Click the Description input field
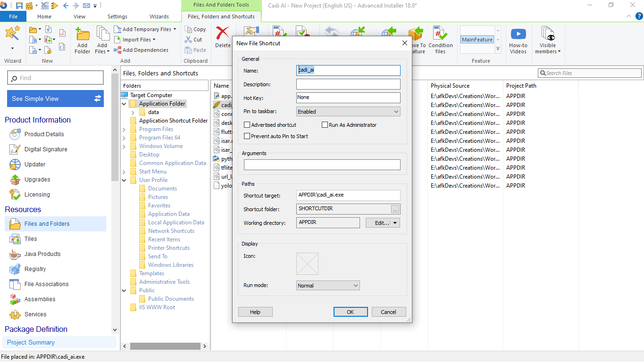 click(348, 84)
